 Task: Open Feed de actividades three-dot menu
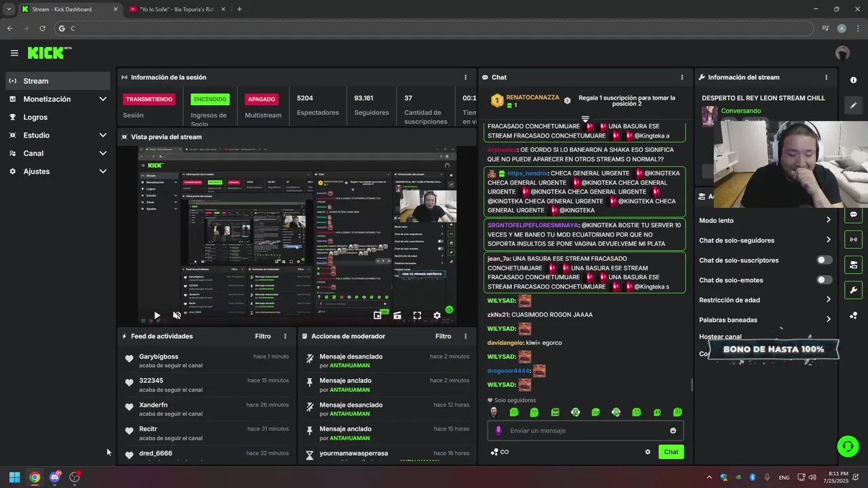coord(285,336)
